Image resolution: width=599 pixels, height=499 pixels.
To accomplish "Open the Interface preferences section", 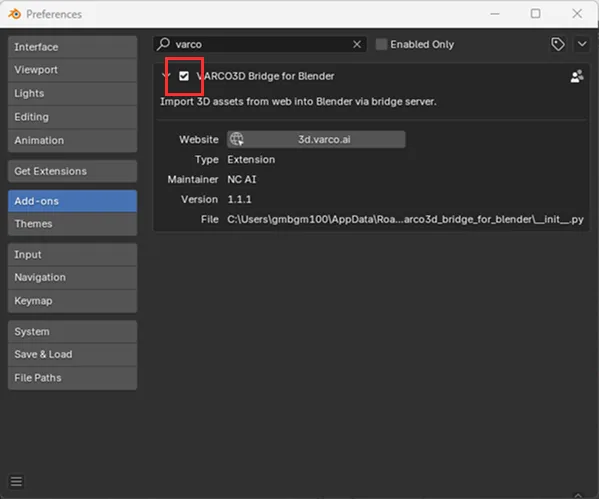I will click(x=72, y=47).
